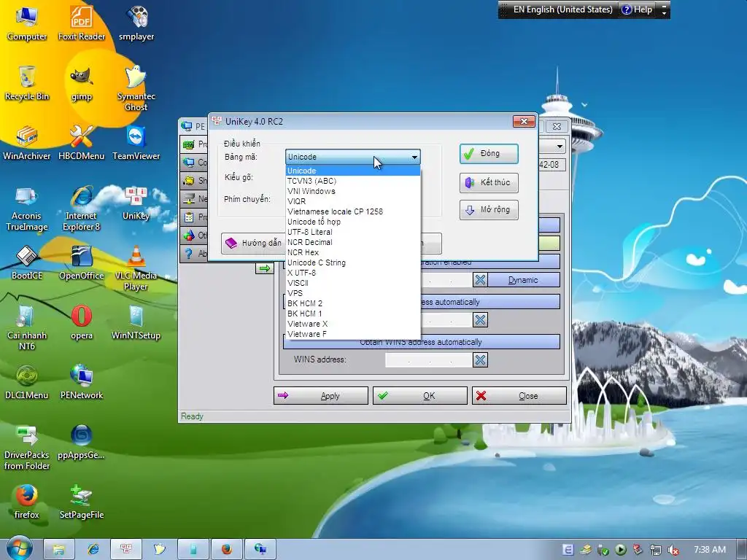
Task: Choose VPS encoding
Action: click(353, 293)
